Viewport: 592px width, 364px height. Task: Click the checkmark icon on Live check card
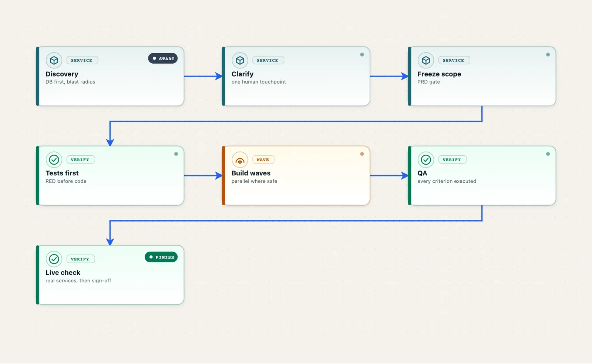point(54,259)
